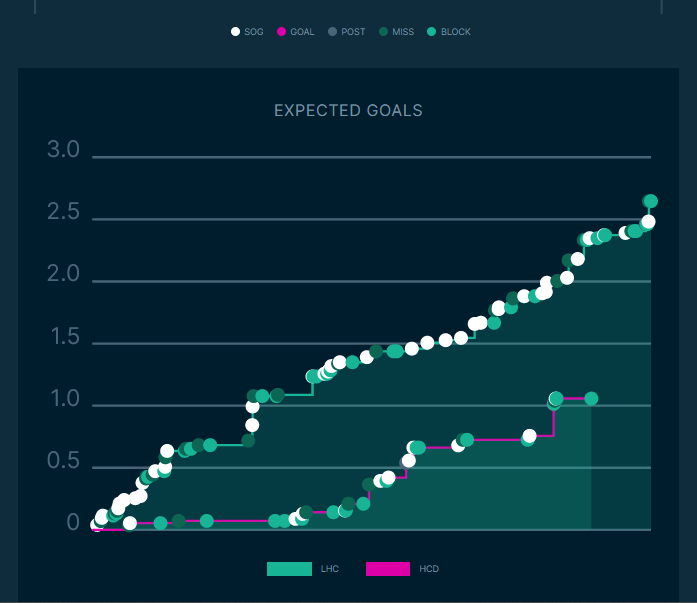Screen dimensions: 697x603
Task: Click the white HCD shot point near 0.75
Action: pos(530,436)
